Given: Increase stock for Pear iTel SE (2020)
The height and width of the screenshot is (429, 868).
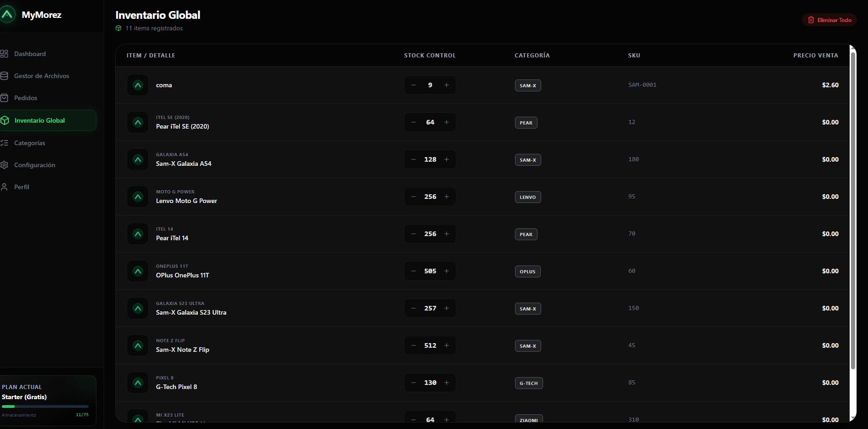Looking at the screenshot, I should tap(447, 122).
